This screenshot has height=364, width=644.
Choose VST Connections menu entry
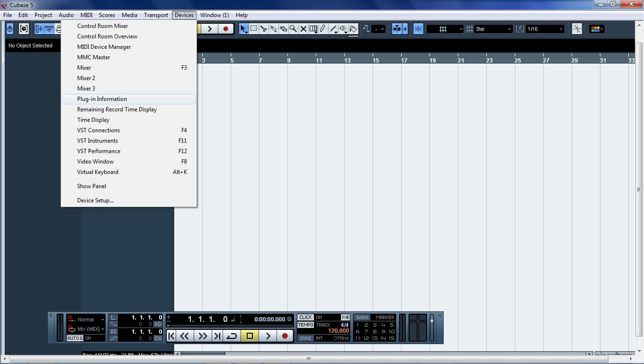click(x=129, y=130)
